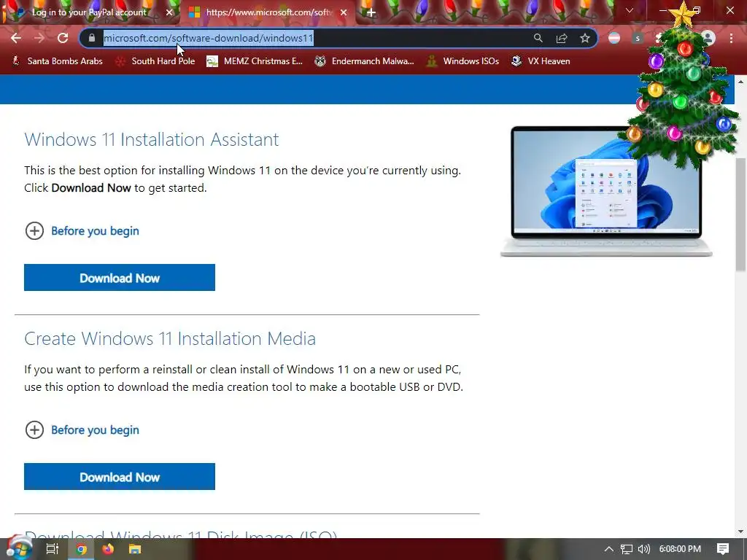Expand Before you begin under Installation Assistant
This screenshot has height=560, width=747.
(82, 231)
